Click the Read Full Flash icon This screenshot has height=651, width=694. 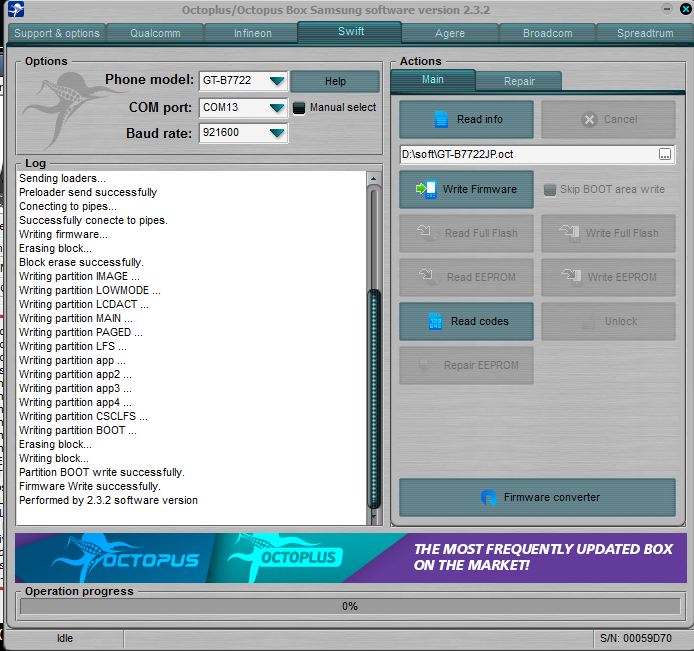pyautogui.click(x=426, y=233)
